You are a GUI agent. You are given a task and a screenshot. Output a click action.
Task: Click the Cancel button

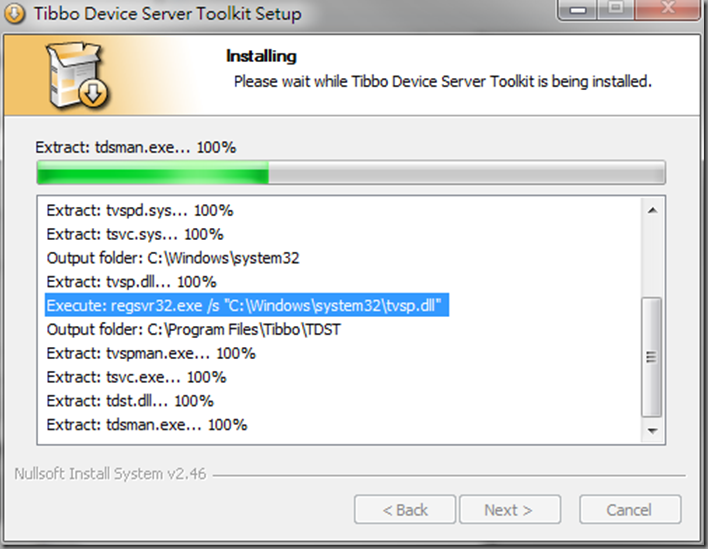(x=630, y=510)
